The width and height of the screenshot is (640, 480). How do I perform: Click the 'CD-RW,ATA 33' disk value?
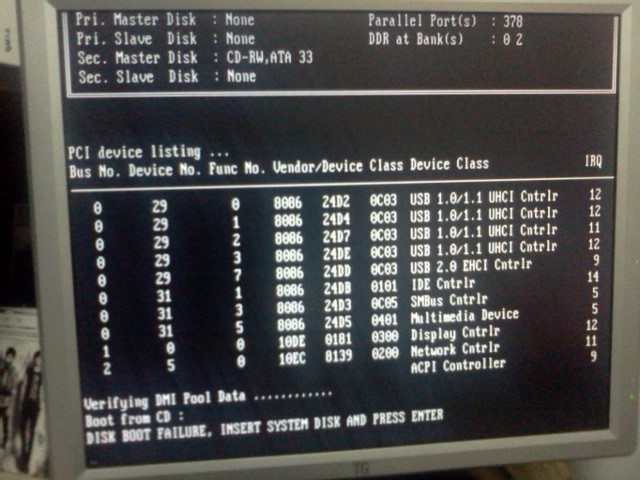point(270,58)
